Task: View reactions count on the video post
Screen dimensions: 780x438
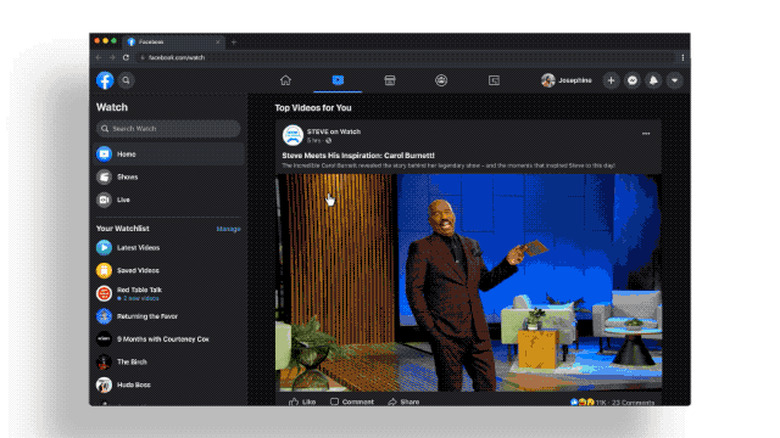Action: click(x=588, y=402)
